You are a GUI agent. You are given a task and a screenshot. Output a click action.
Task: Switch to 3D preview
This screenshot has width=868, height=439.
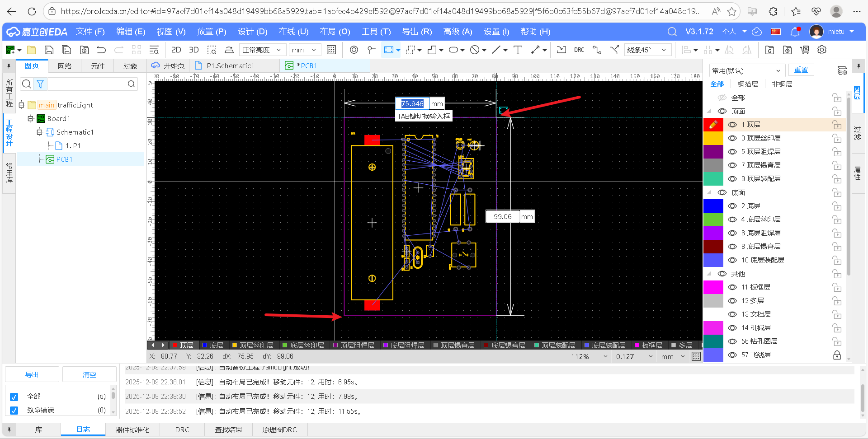[x=194, y=50]
